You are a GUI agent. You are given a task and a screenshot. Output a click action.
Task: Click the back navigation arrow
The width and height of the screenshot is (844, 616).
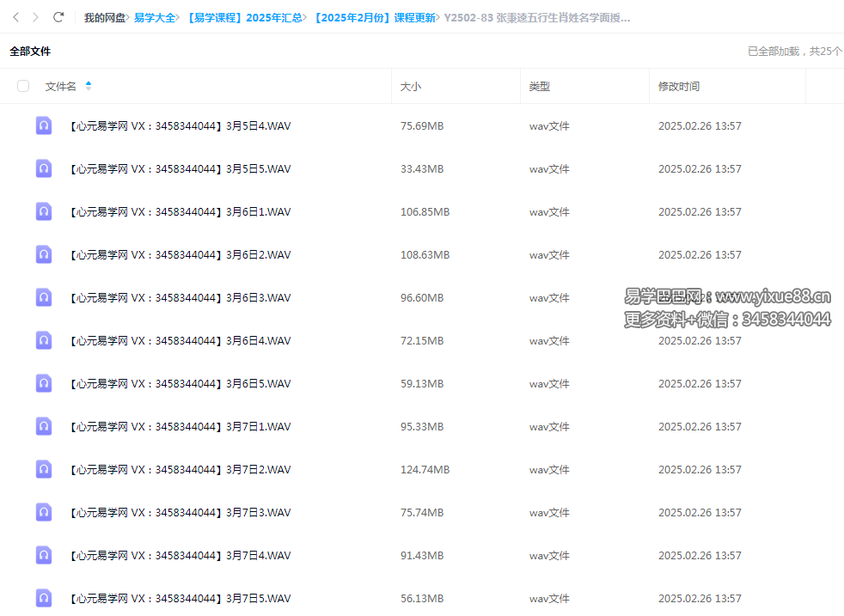point(15,17)
